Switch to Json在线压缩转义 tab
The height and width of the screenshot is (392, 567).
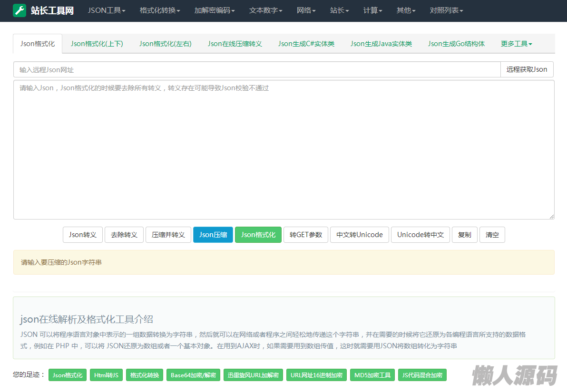click(235, 44)
